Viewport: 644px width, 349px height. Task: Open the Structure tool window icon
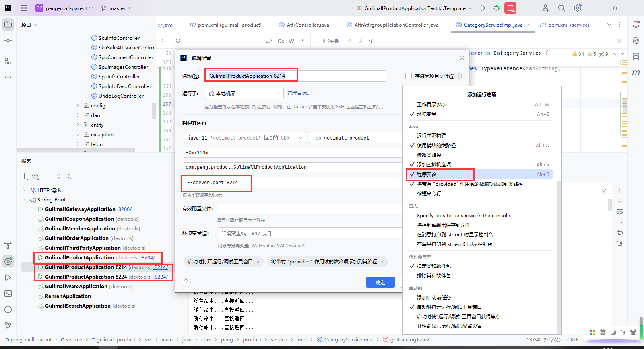pyautogui.click(x=8, y=61)
